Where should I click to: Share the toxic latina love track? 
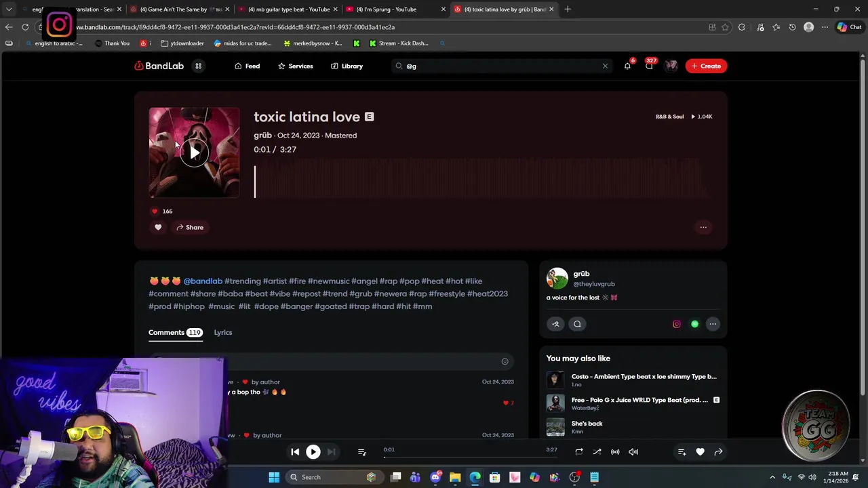[190, 227]
